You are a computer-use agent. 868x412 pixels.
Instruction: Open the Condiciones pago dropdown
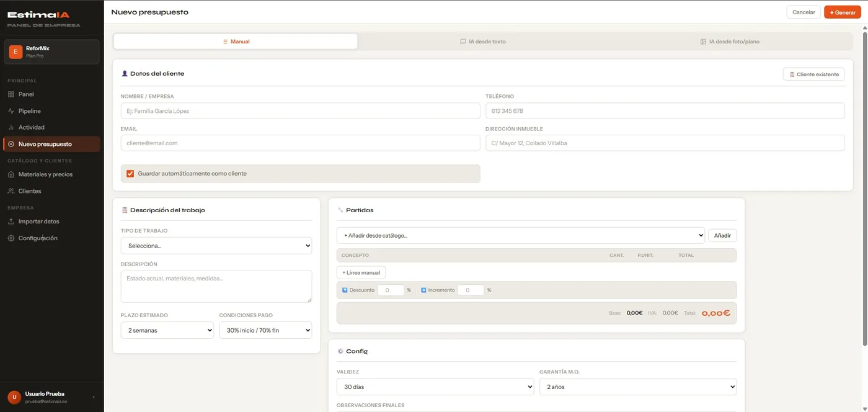coord(265,330)
